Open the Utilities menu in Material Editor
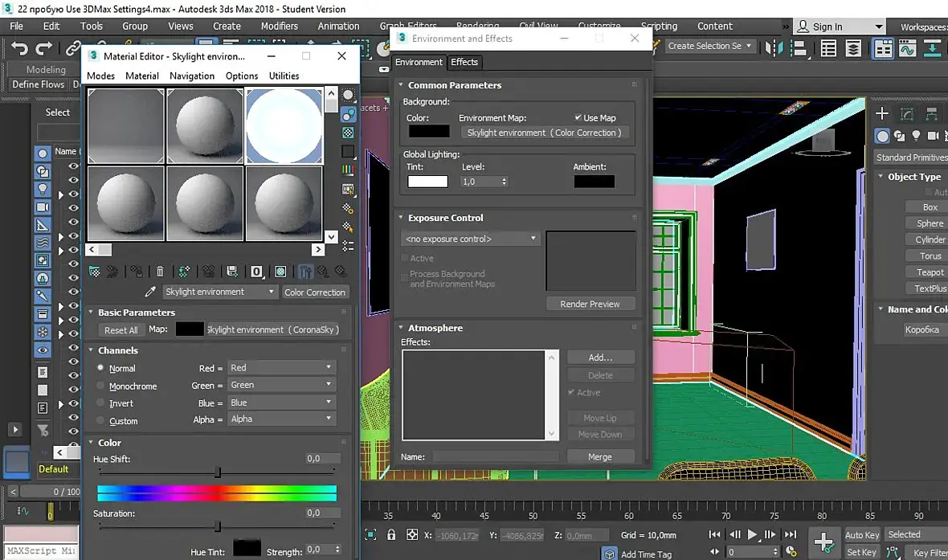The image size is (948, 560). tap(284, 76)
